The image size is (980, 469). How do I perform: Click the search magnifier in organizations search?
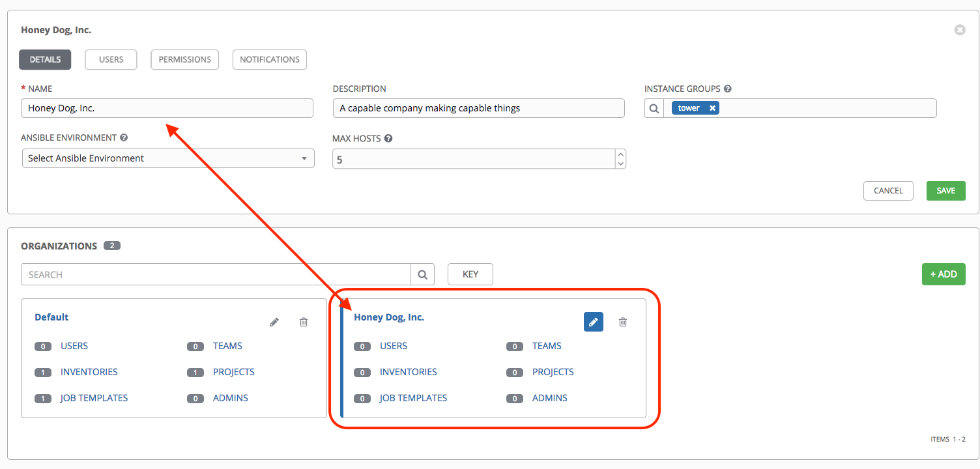point(422,274)
